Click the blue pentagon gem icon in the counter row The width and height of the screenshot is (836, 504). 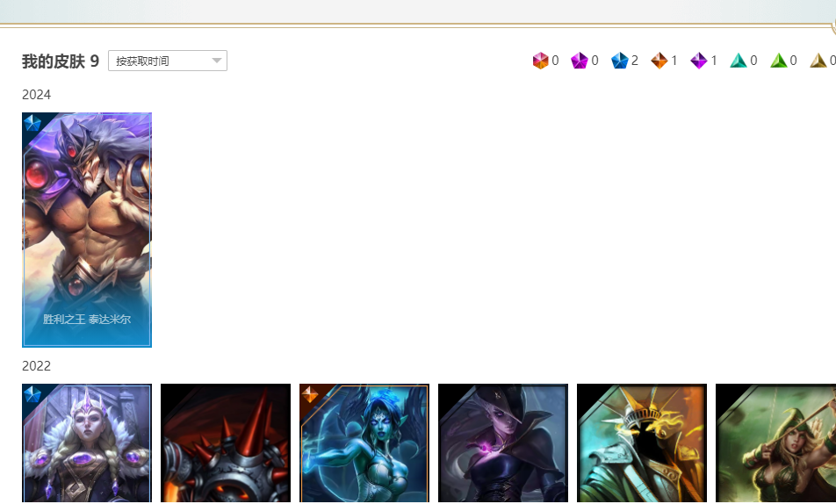[620, 61]
